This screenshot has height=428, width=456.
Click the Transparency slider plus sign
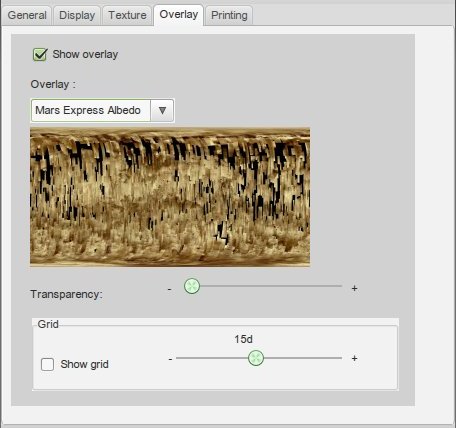(354, 288)
